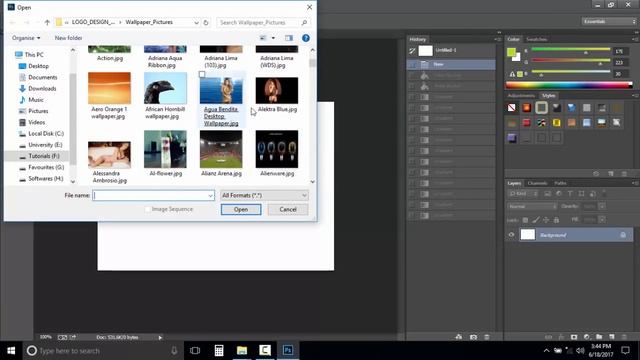Click the top green color slider
The image size is (640, 360).
pyautogui.click(x=571, y=50)
